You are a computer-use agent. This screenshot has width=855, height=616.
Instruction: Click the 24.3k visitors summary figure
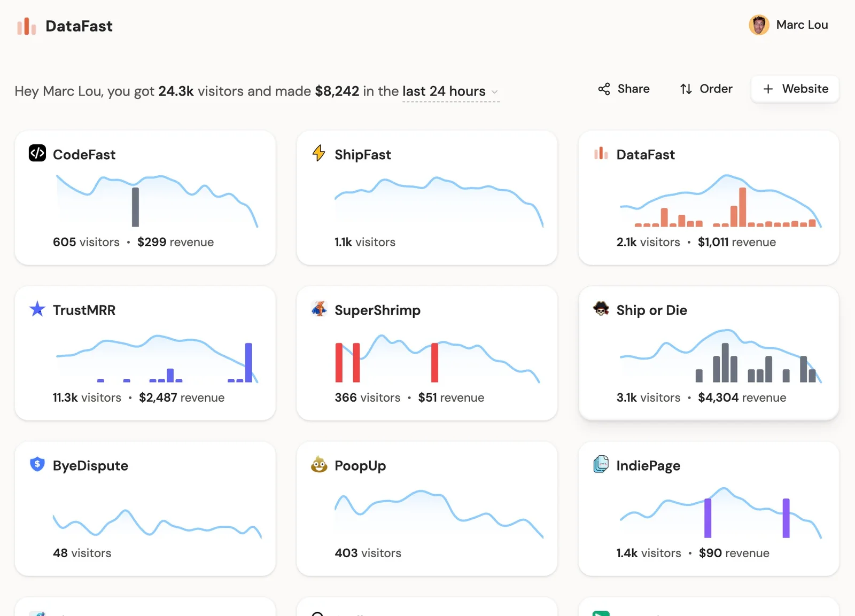click(176, 91)
